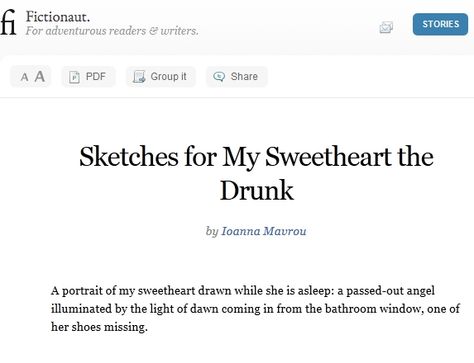Click the text 'her shoes missing.'
Screen dimensions: 474x363
[99, 327]
